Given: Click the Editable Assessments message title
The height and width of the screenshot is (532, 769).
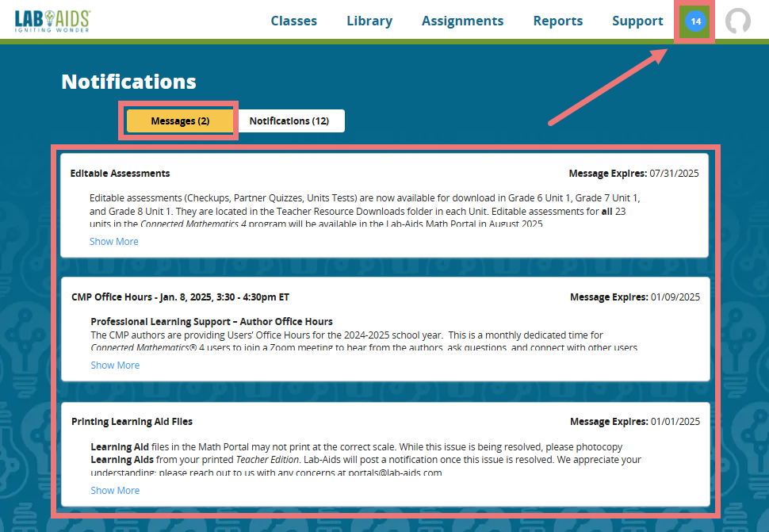Looking at the screenshot, I should [120, 174].
